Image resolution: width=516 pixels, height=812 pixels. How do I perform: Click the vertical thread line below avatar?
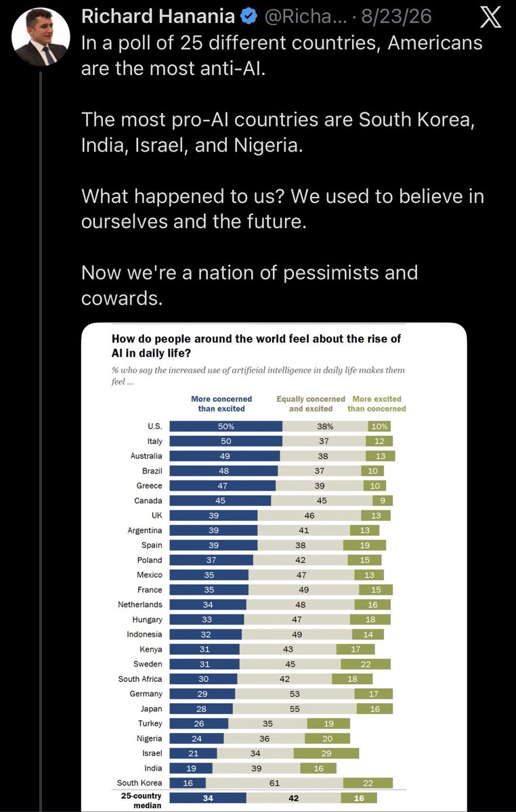40,440
